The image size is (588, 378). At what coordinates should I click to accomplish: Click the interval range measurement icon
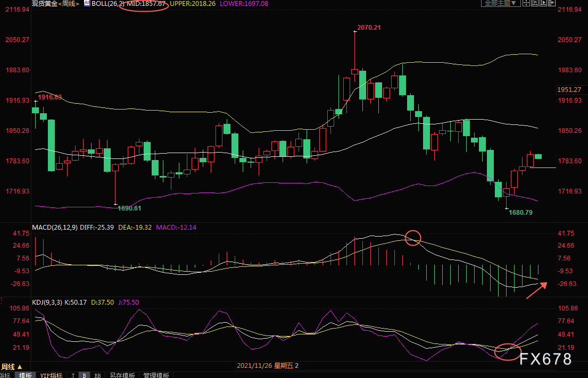(x=535, y=3)
